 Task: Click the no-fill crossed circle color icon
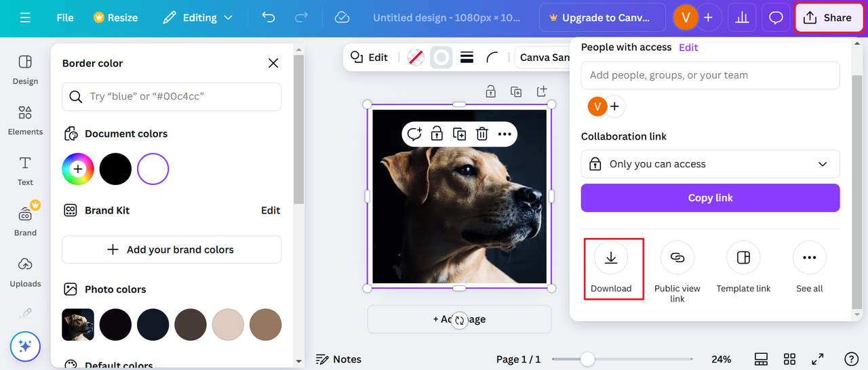pos(416,58)
